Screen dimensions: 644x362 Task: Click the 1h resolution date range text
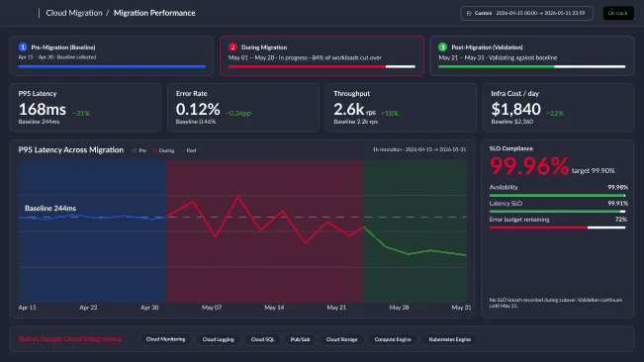coord(419,149)
